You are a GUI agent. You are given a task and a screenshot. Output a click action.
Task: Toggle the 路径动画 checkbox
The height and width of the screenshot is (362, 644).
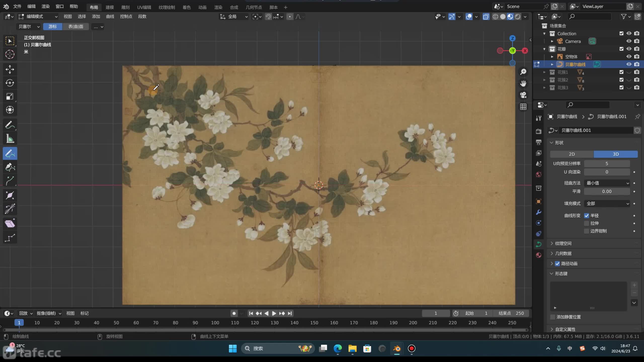click(557, 264)
